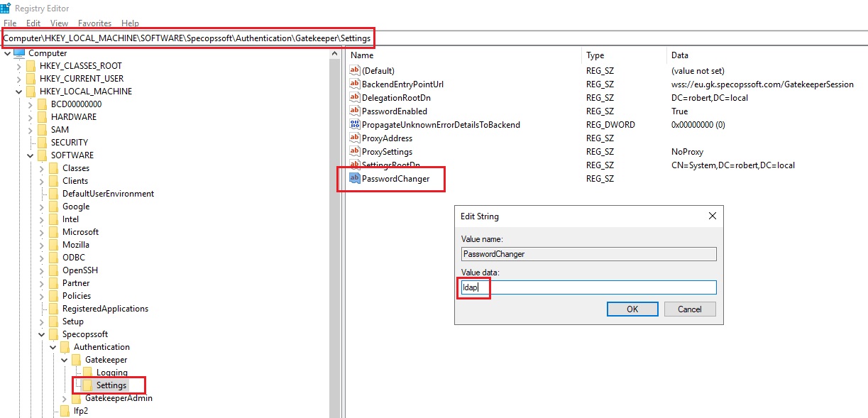Click the SOFTWARE folder icon

pos(42,155)
